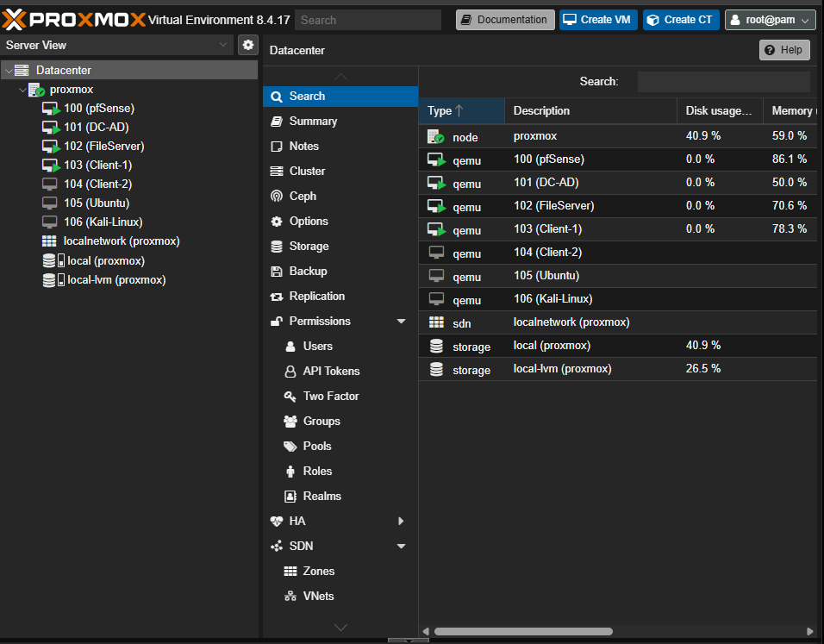Click the localnetwork grid icon in tree
This screenshot has height=644, width=824.
point(49,241)
